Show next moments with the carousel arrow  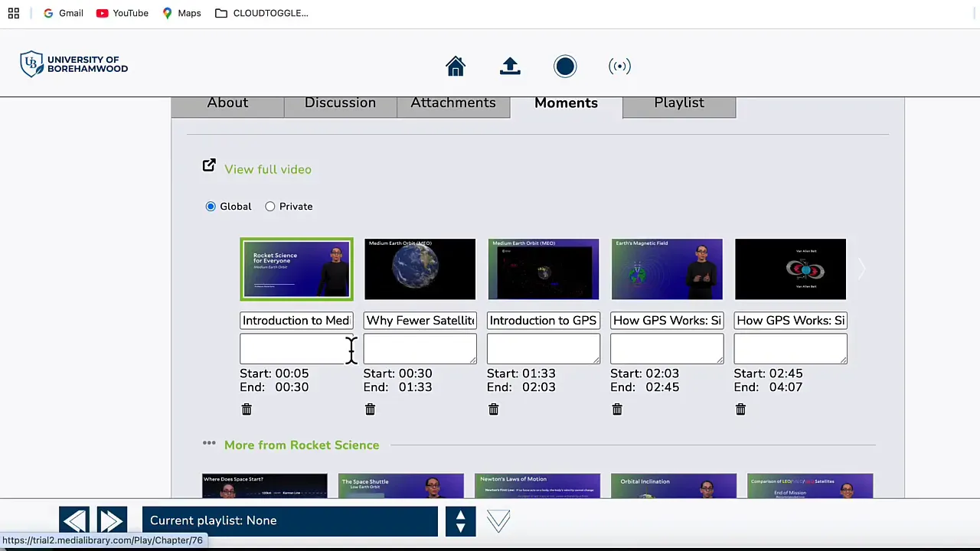[x=861, y=269]
